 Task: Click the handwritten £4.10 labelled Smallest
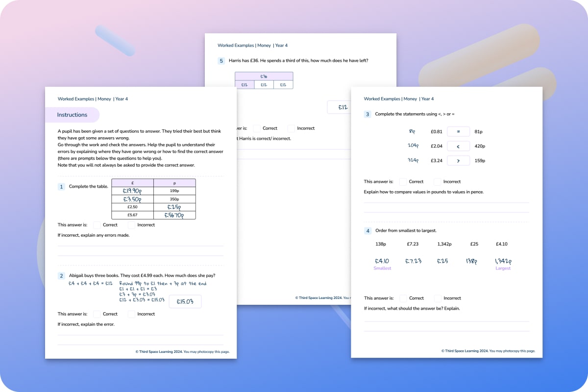(382, 261)
